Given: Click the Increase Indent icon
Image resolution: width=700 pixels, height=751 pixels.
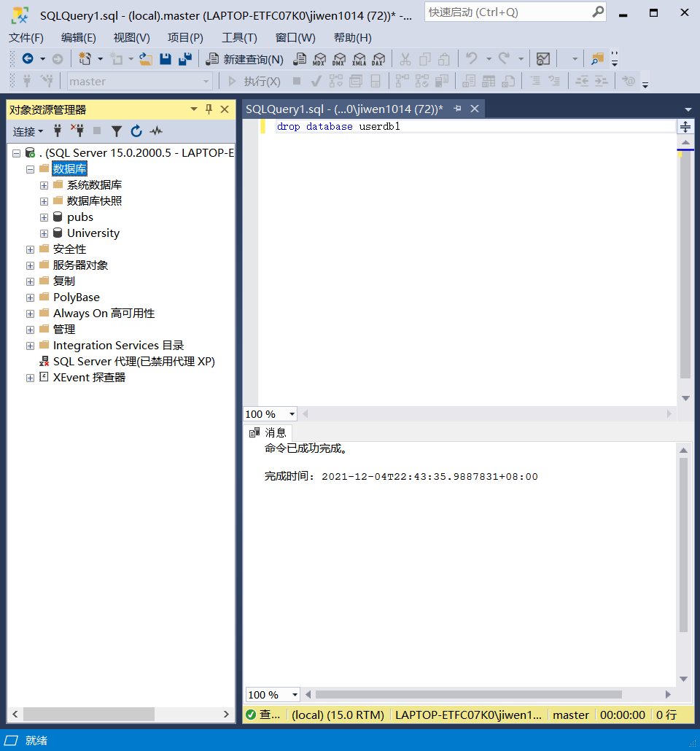Looking at the screenshot, I should 602,81.
